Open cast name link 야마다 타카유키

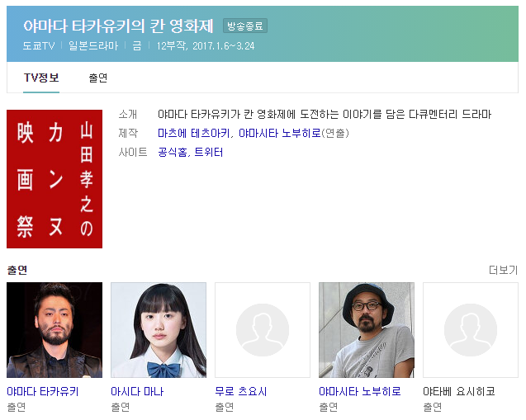coord(43,391)
